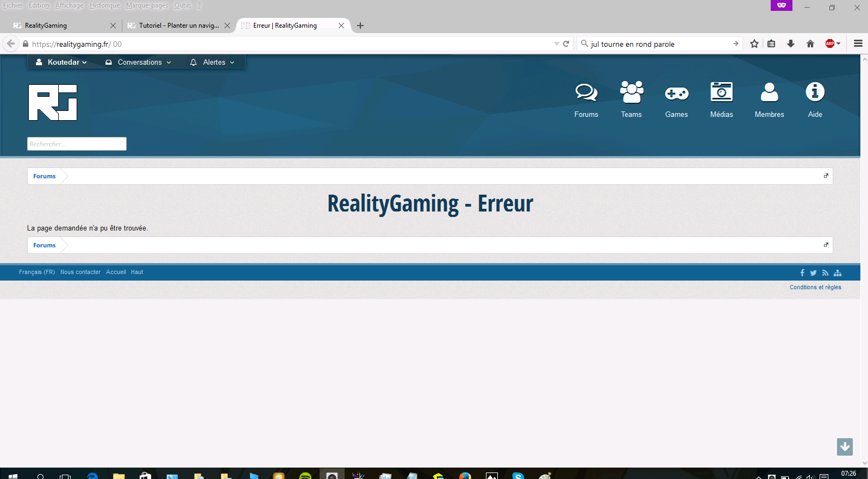Reload the page with the refresh icon
Viewport: 868px width, 479px height.
click(x=566, y=43)
